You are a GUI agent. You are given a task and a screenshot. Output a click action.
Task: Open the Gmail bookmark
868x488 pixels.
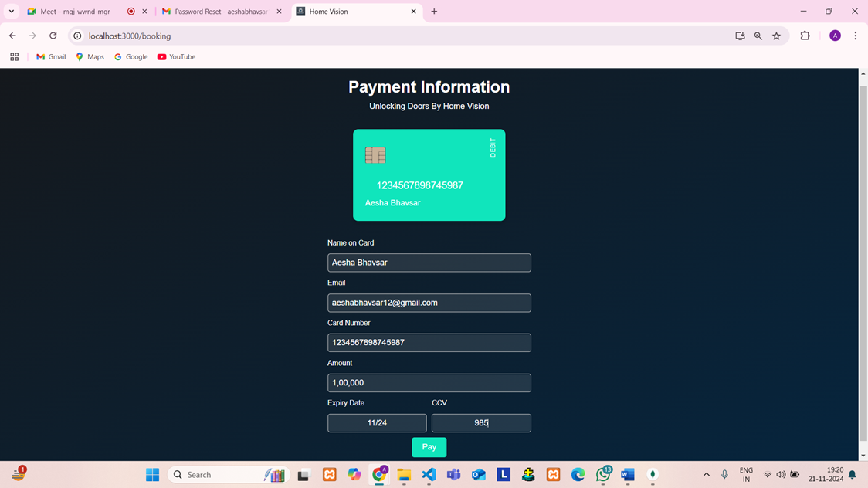tap(51, 56)
